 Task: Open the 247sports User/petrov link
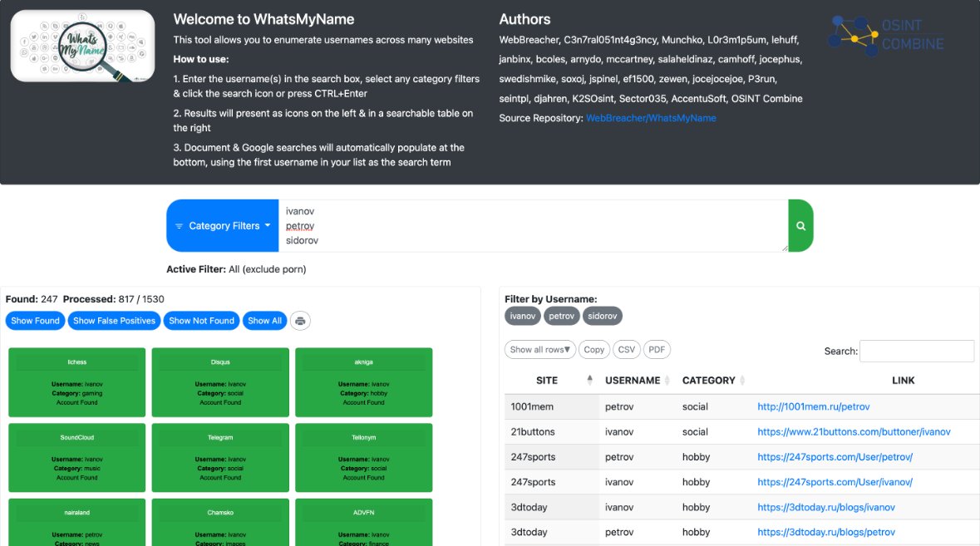click(x=835, y=457)
